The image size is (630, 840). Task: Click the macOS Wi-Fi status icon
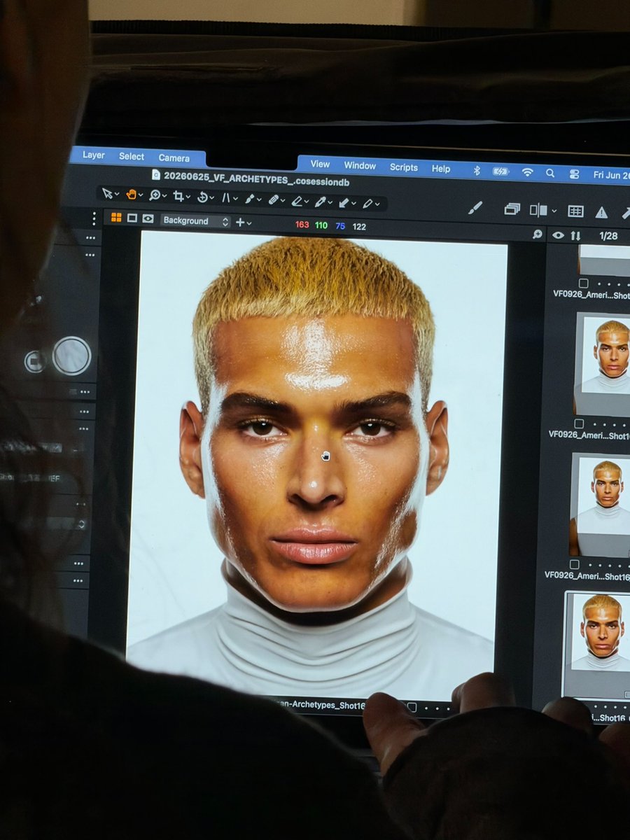pyautogui.click(x=527, y=172)
